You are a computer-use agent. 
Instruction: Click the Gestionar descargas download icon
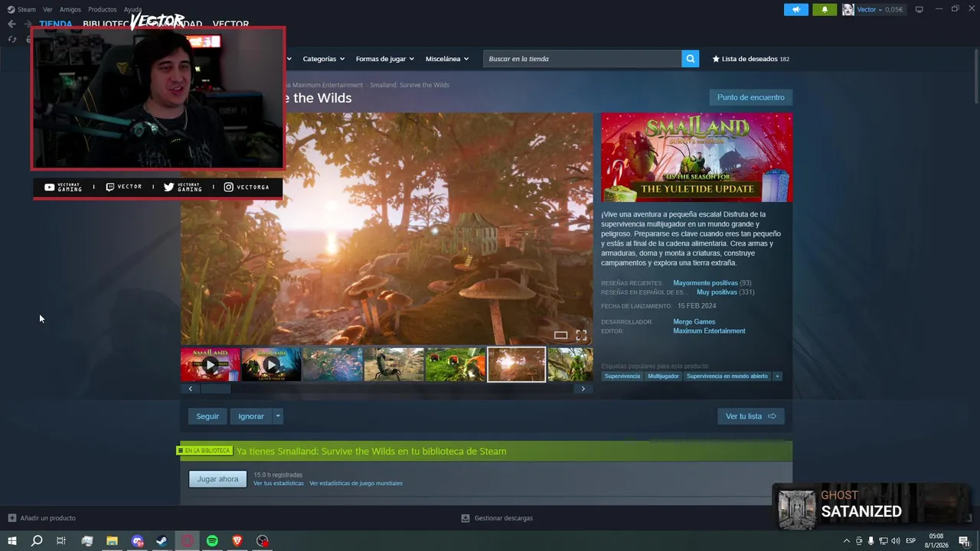pyautogui.click(x=465, y=518)
